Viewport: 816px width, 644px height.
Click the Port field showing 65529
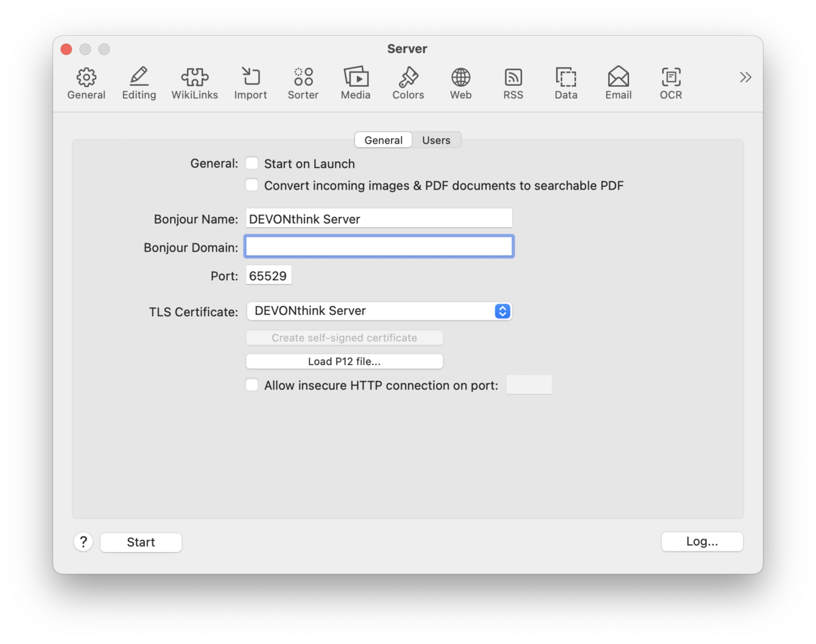tap(269, 275)
